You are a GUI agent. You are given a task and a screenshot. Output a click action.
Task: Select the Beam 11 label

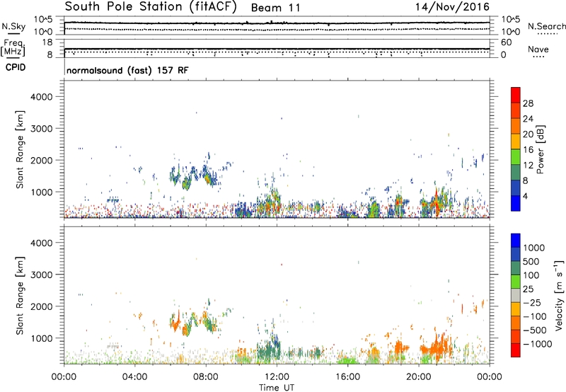tap(275, 8)
